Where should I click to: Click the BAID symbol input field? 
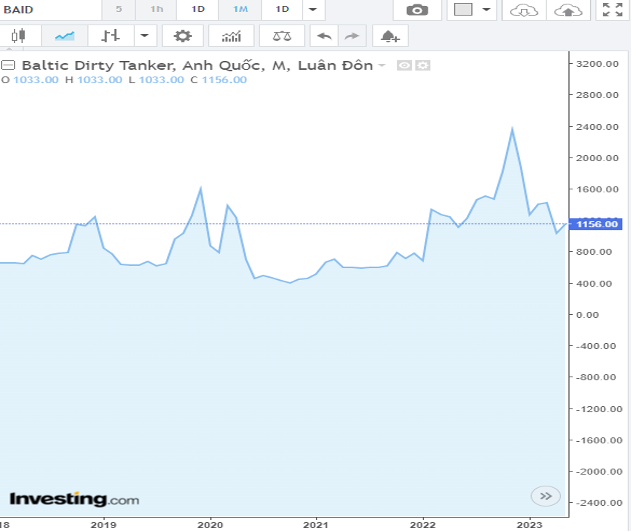point(50,9)
